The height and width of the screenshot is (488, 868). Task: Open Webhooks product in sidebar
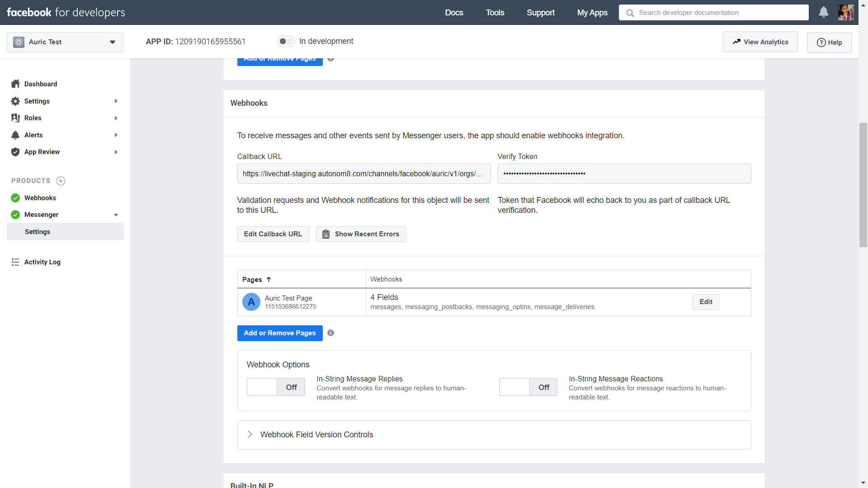click(x=40, y=198)
